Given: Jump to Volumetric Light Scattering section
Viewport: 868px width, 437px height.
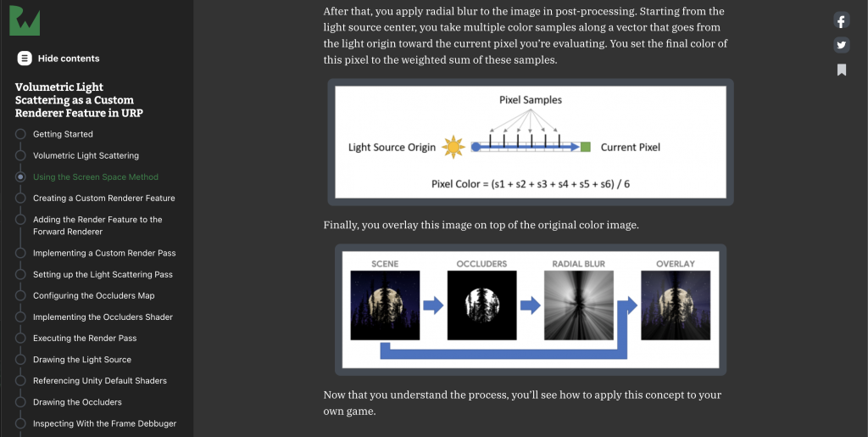Looking at the screenshot, I should [x=86, y=155].
